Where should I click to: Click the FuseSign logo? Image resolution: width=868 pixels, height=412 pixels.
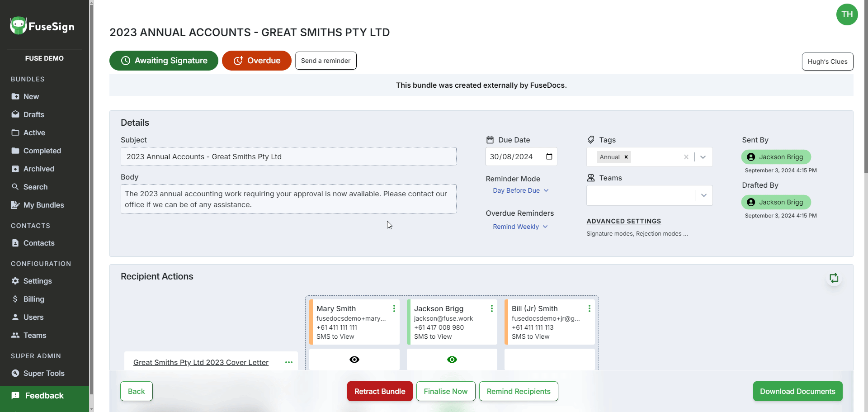(42, 26)
